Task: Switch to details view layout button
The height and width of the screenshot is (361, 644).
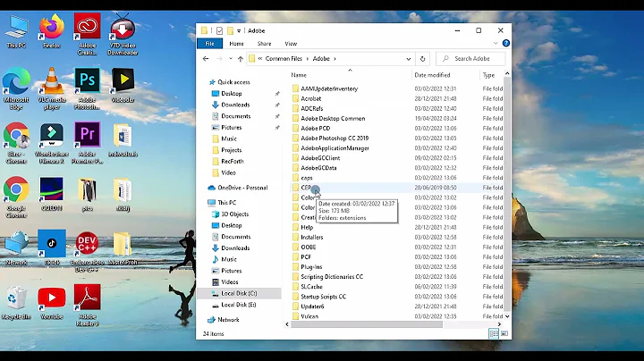Action: (x=494, y=333)
